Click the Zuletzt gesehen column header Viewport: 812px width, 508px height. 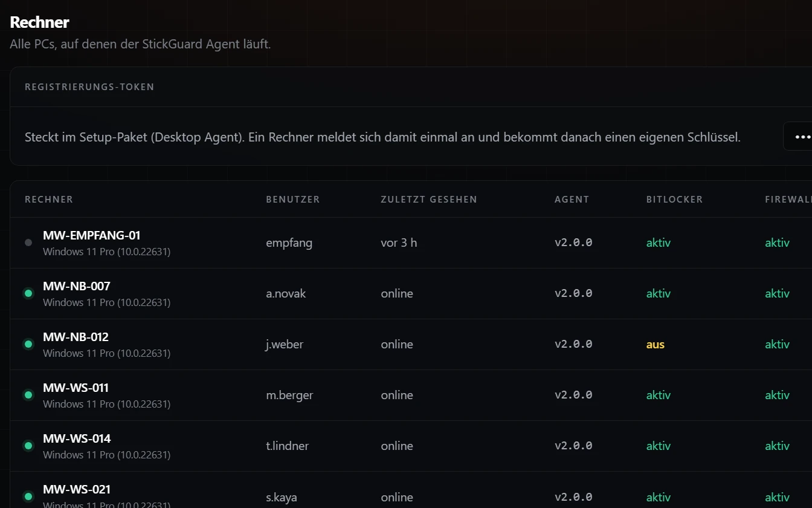pyautogui.click(x=429, y=199)
